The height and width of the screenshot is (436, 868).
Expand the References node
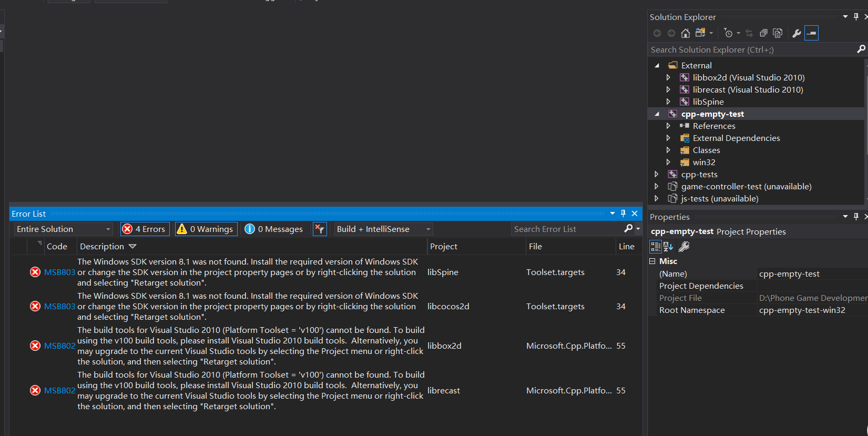click(x=668, y=126)
